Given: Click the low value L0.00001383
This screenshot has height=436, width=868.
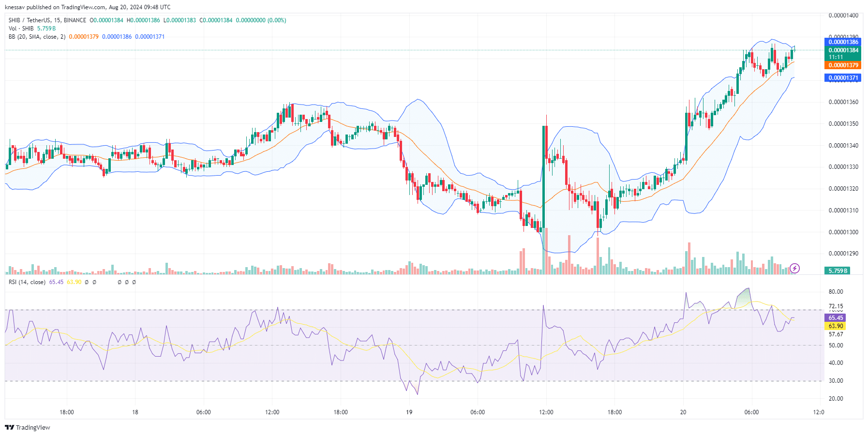Looking at the screenshot, I should click(x=180, y=20).
